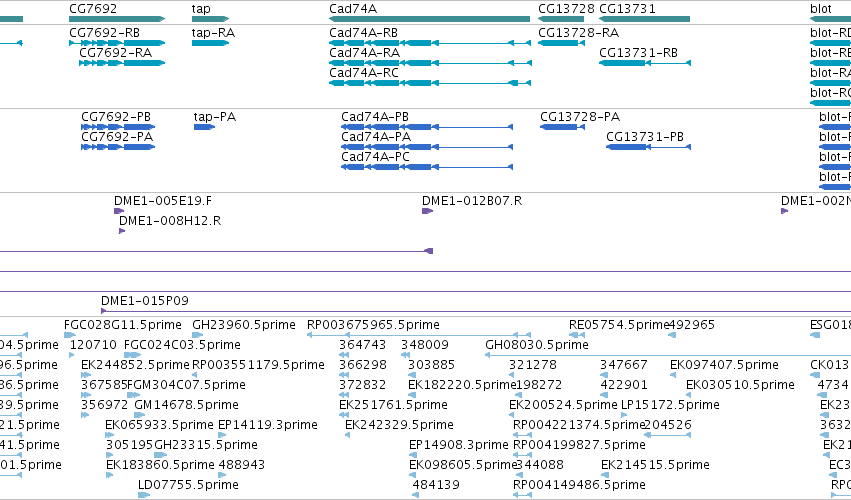Click EST EK251761.5prime
Viewport: 851px width, 500px height.
coord(393,405)
